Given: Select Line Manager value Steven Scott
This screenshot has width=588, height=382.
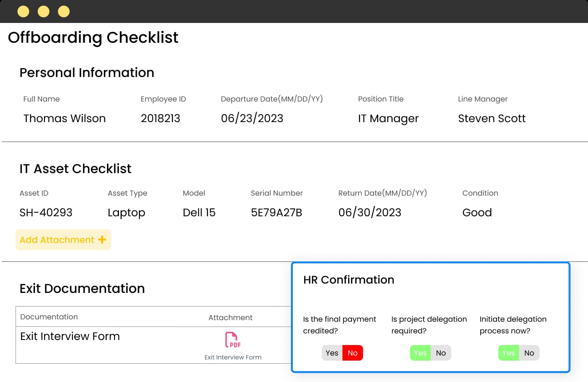Looking at the screenshot, I should [492, 118].
